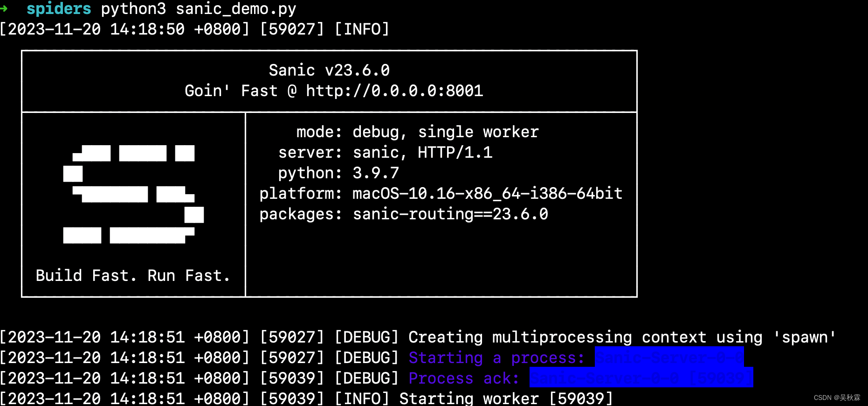Click the green prompt arrow
This screenshot has height=406, width=868.
(x=4, y=8)
